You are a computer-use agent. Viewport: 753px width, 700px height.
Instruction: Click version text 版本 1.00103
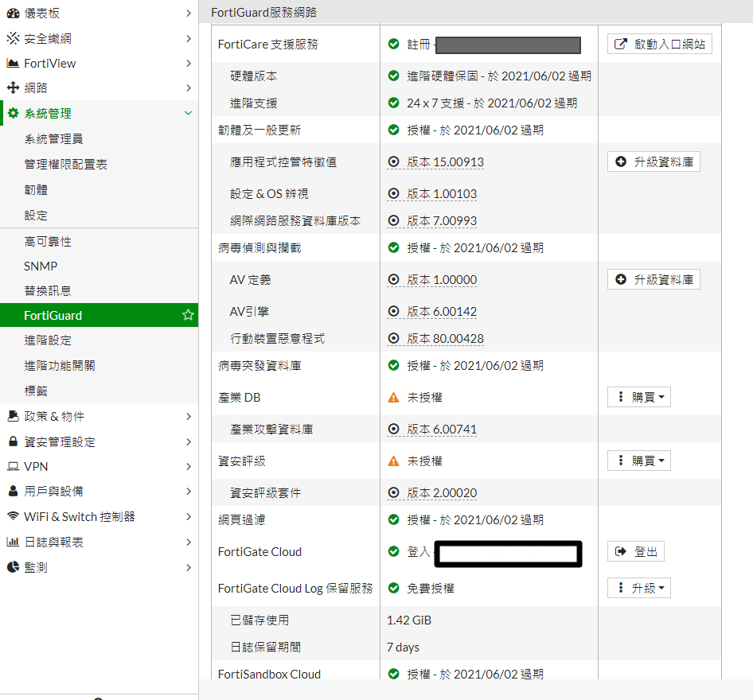(442, 194)
